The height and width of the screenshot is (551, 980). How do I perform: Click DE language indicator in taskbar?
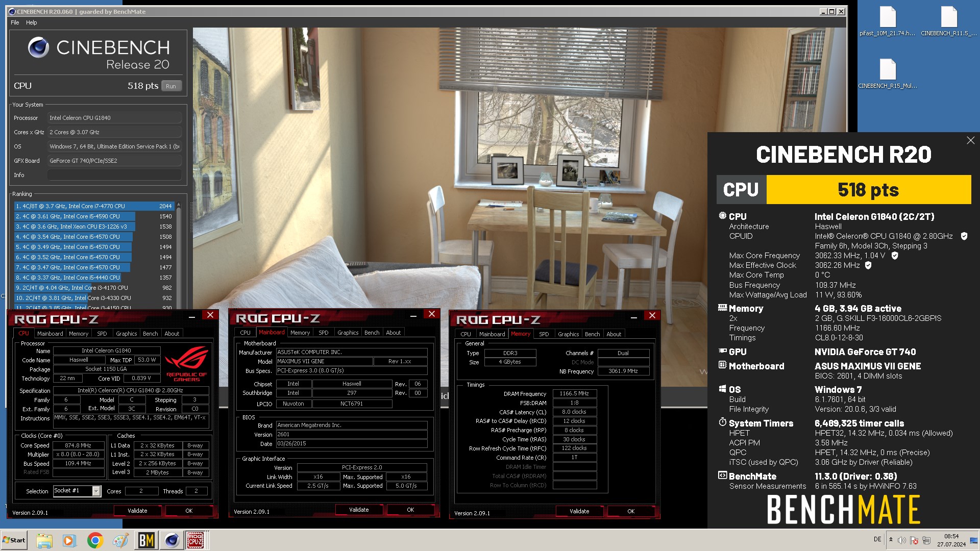[x=877, y=539]
